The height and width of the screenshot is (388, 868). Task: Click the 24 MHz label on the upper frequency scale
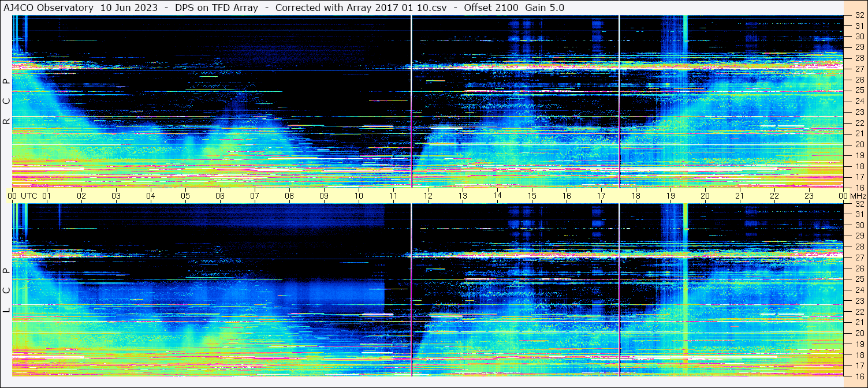(x=859, y=102)
